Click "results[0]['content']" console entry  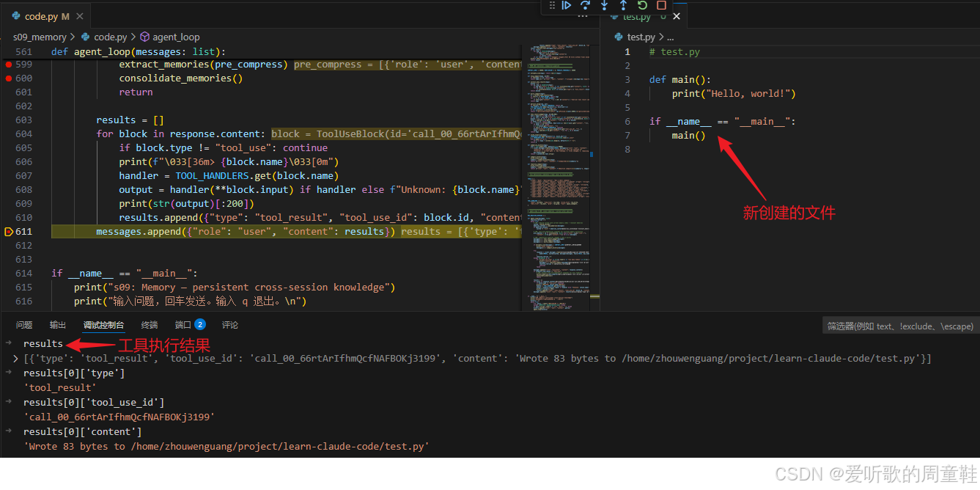point(83,432)
